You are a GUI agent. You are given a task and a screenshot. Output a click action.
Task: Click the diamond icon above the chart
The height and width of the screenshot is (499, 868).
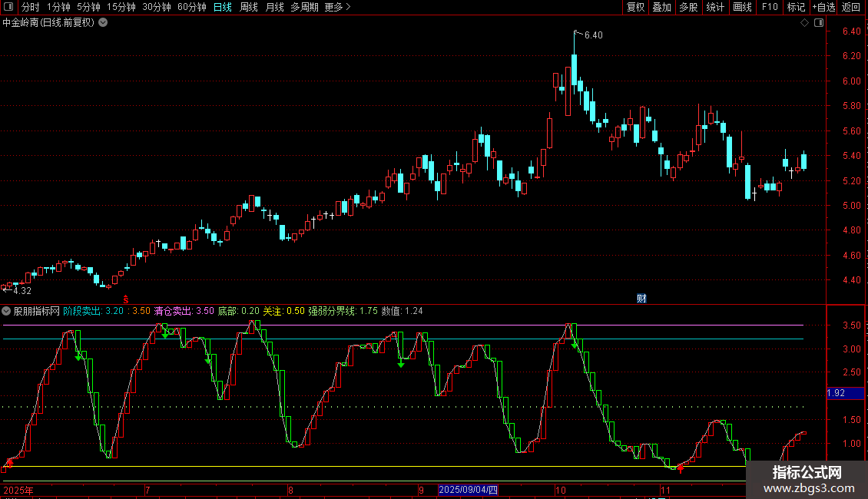coord(804,23)
